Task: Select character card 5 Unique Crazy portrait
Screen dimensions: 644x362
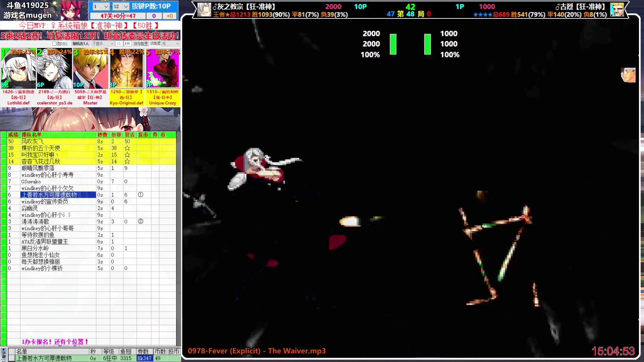Action: (163, 69)
